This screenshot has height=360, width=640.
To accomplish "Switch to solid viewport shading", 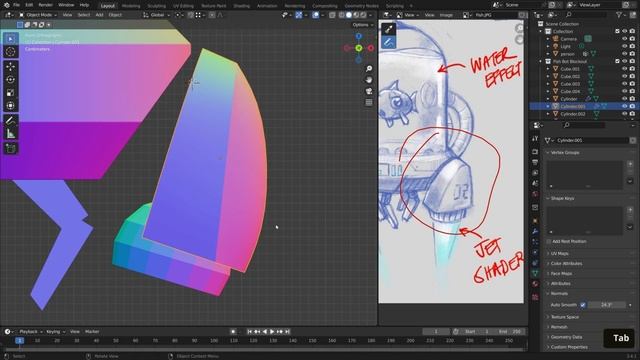I will (x=349, y=15).
